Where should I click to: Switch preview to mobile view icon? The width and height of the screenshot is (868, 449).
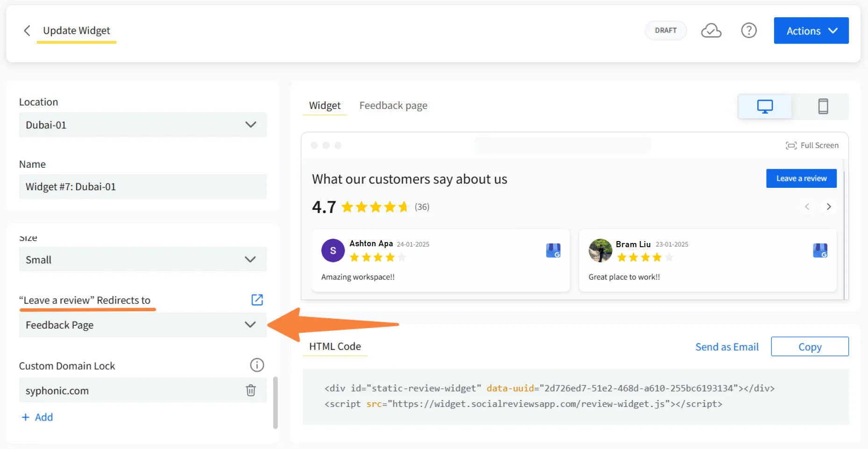(x=823, y=106)
